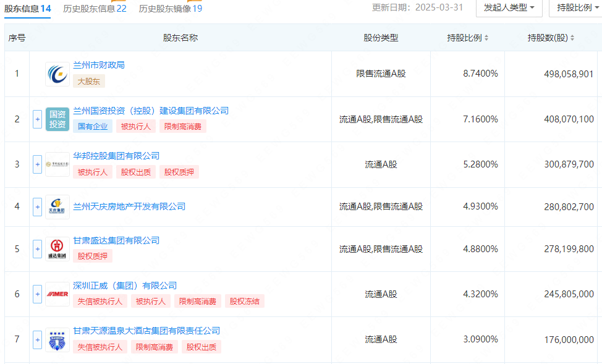Screen dimensions: 602x364
Task: Switch to 历史股东镜像 19 tab
Action: [x=171, y=9]
